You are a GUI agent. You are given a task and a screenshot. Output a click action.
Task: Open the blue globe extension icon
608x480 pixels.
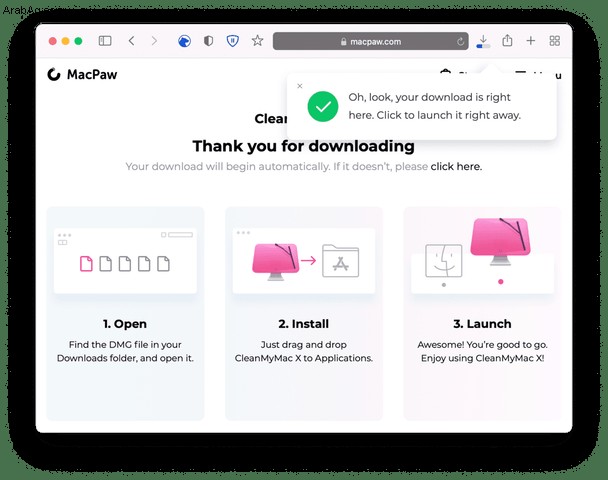pyautogui.click(x=184, y=41)
